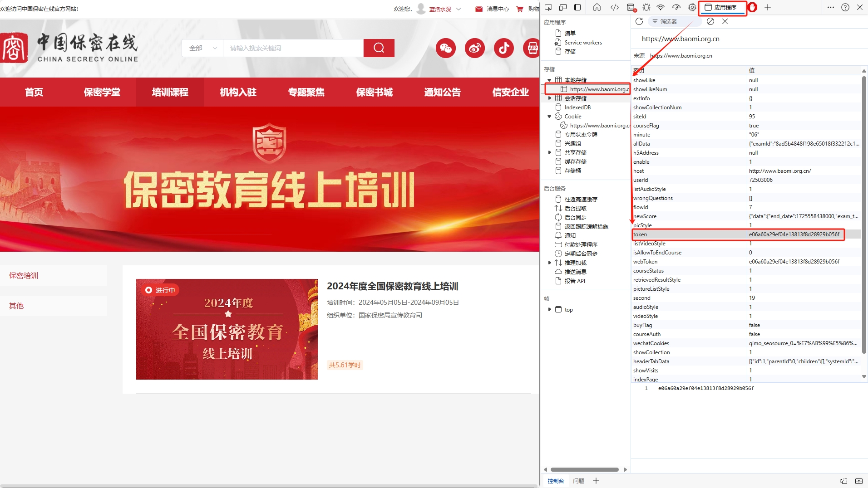Open the Performance gauge icon
This screenshot has width=868, height=488.
(676, 7)
